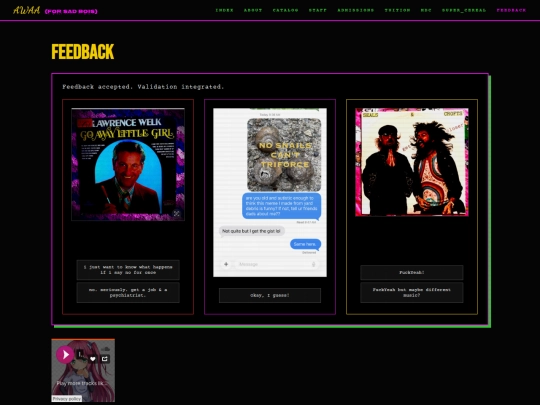Open the Privacy policy link in widget

point(67,398)
